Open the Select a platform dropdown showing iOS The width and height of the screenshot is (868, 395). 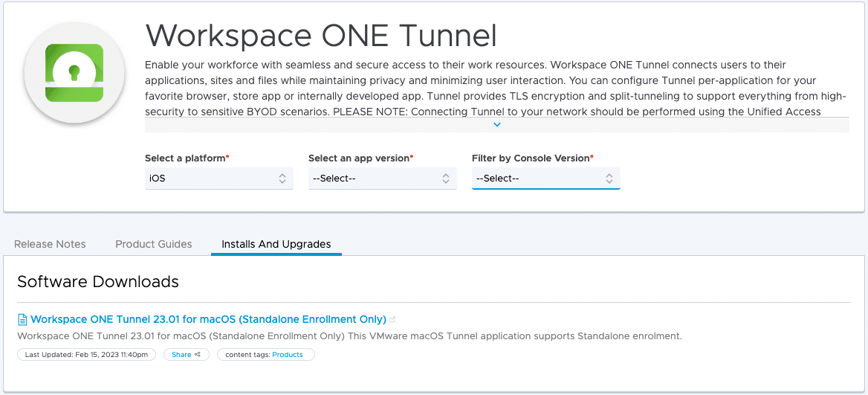[x=218, y=179]
